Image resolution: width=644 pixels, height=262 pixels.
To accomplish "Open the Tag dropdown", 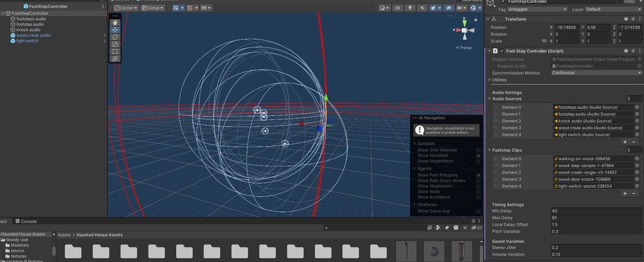I will pos(537,9).
